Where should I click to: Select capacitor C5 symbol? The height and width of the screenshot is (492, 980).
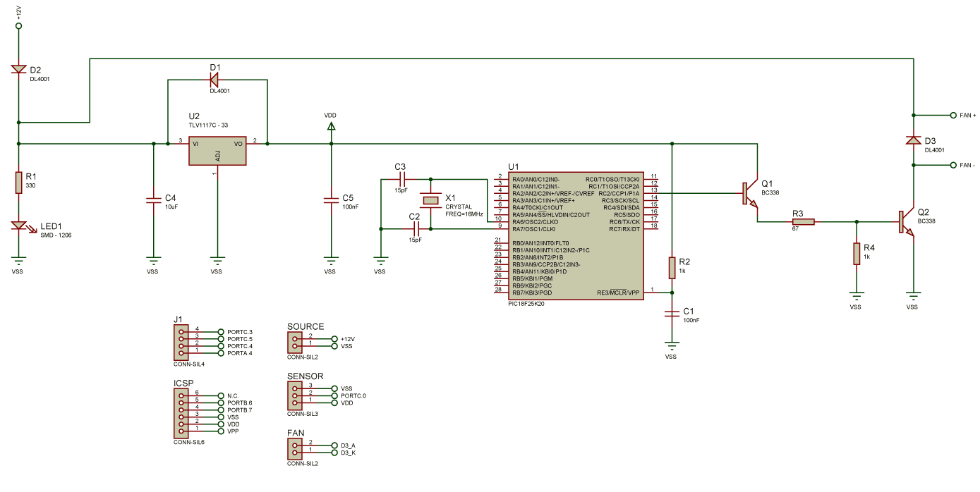(x=330, y=200)
